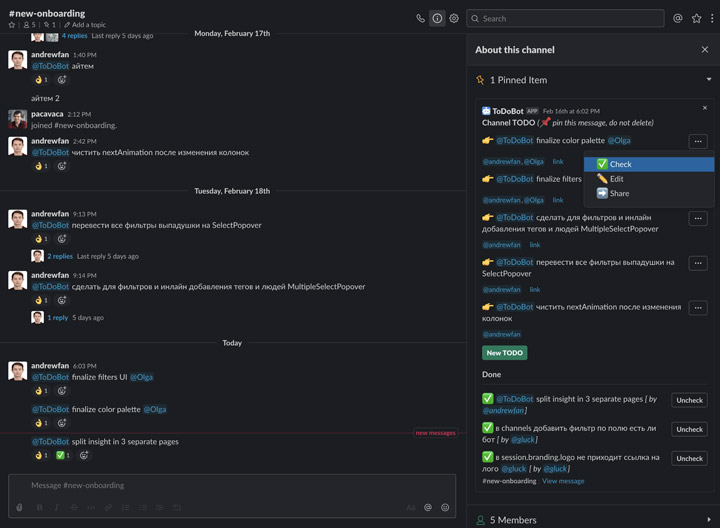Open the View message link
The image size is (720, 528).
(563, 481)
